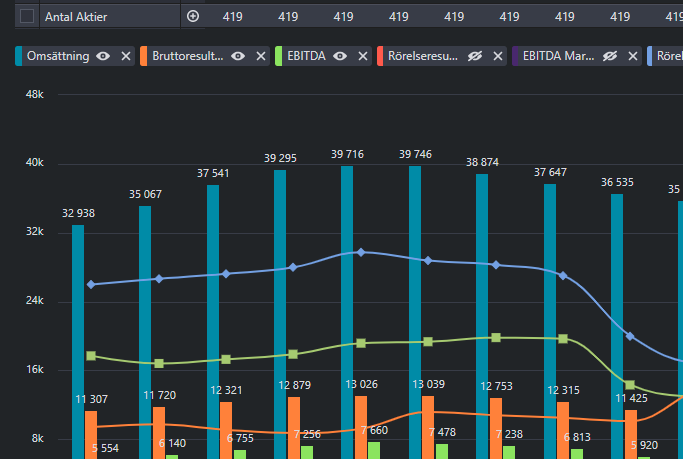The image size is (683, 459).
Task: Click the 7 660 EBITDA value label
Action: [x=374, y=430]
